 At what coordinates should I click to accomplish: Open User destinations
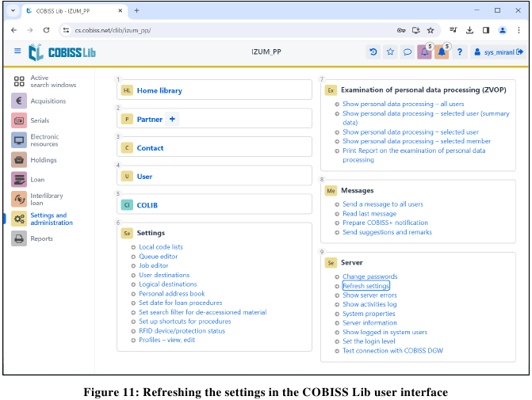pyautogui.click(x=164, y=275)
